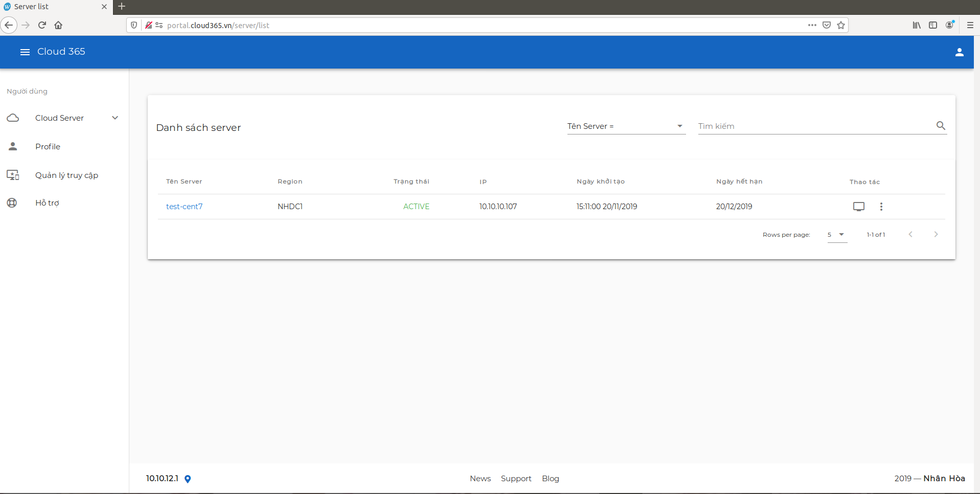Image resolution: width=980 pixels, height=494 pixels.
Task: Click the expiry date 20/12/2019
Action: [734, 207]
